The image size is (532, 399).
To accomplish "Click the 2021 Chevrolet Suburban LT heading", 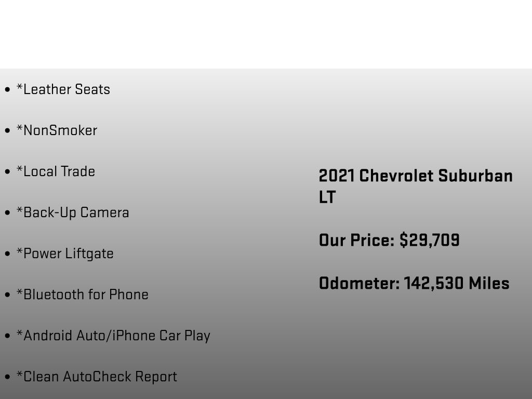I will [x=416, y=187].
